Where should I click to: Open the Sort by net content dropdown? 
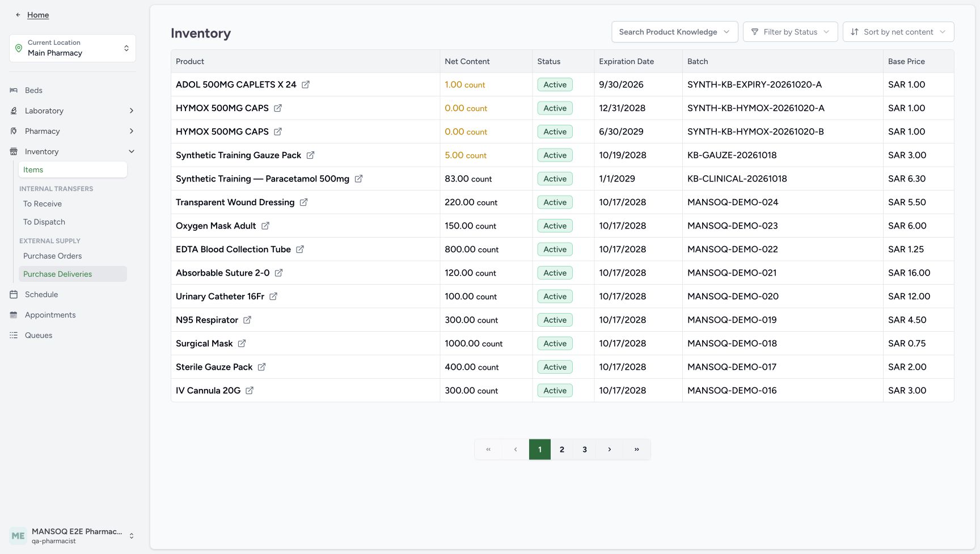[x=898, y=32]
